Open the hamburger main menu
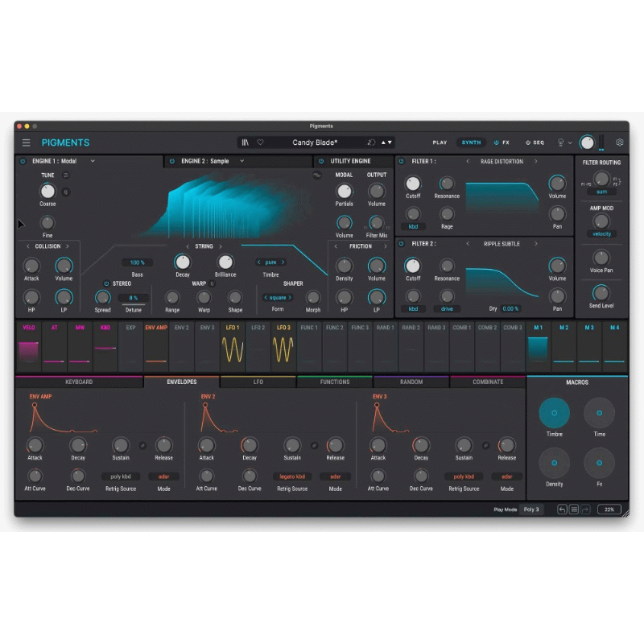 pos(27,142)
